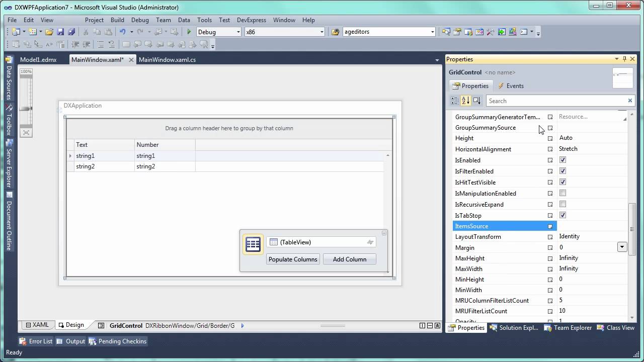This screenshot has height=362, width=644.
Task: Switch to the XAML view button
Action: pos(37,325)
